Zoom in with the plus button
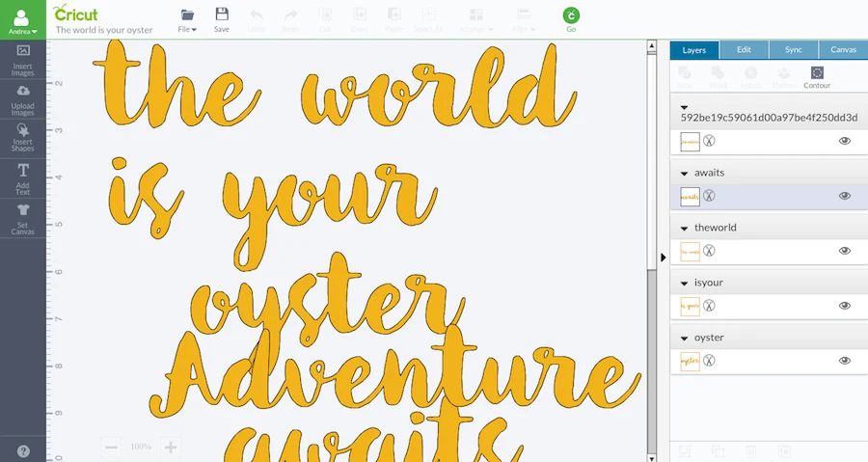Screen dimensions: 868x462 coord(171,448)
